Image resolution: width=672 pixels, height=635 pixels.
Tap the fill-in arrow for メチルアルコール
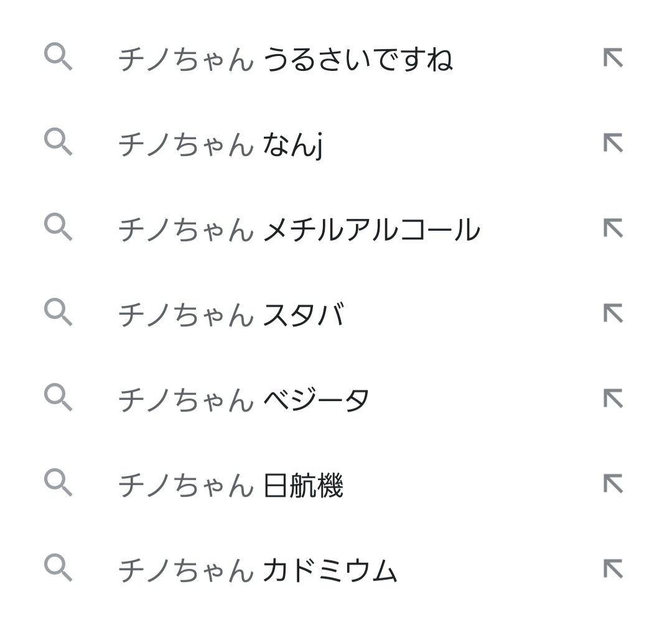pyautogui.click(x=613, y=228)
